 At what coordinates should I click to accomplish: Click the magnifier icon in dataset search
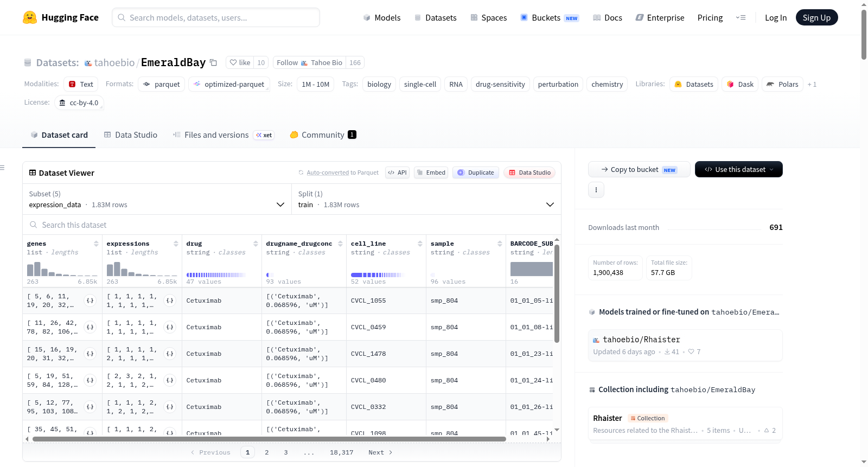click(34, 225)
